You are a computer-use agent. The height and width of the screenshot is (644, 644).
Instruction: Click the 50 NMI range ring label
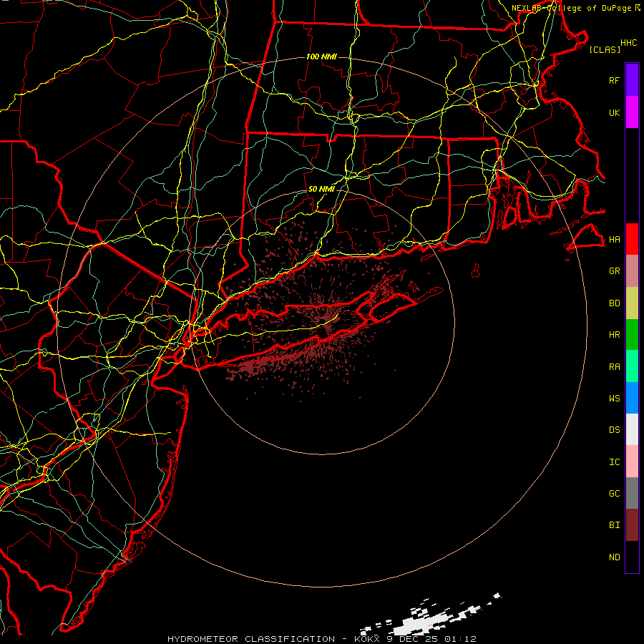click(x=321, y=189)
